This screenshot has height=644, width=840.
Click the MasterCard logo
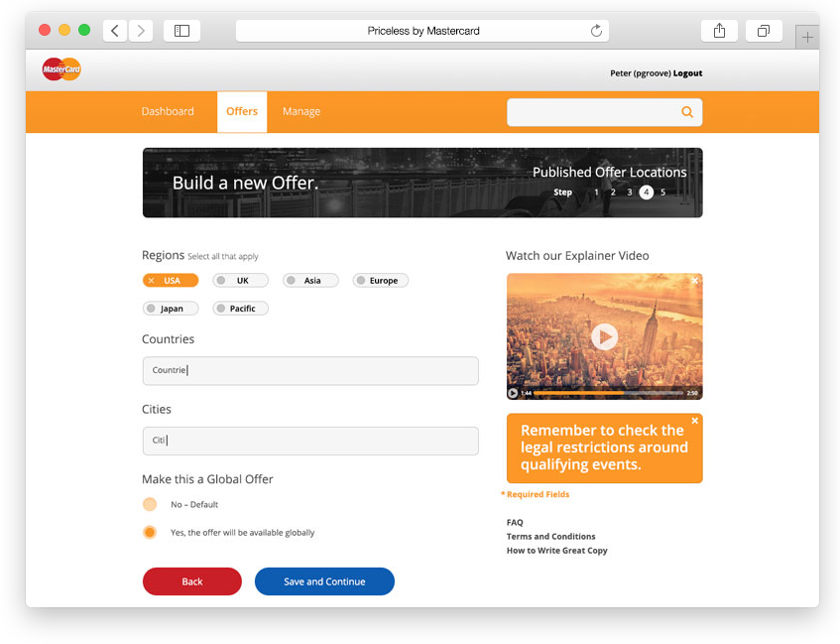coord(61,69)
